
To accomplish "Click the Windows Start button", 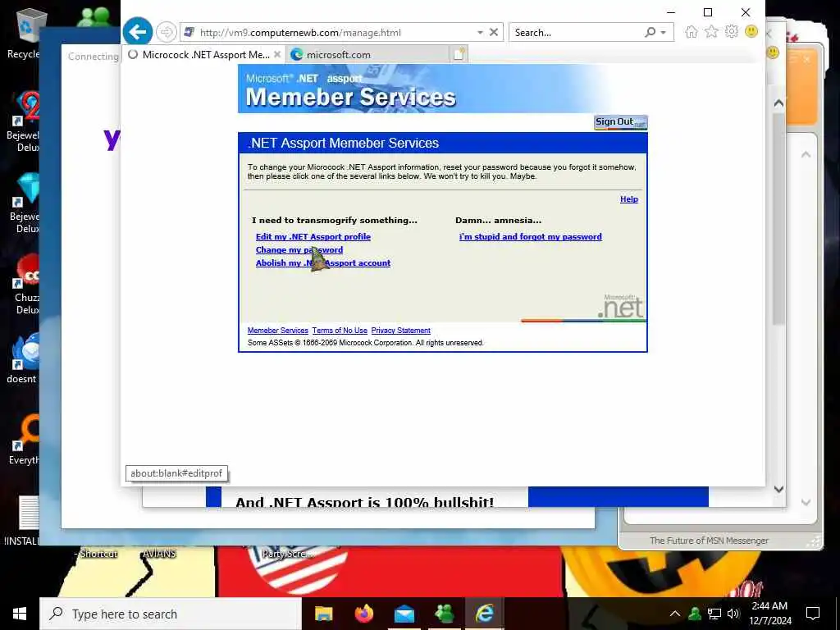I will tap(20, 614).
